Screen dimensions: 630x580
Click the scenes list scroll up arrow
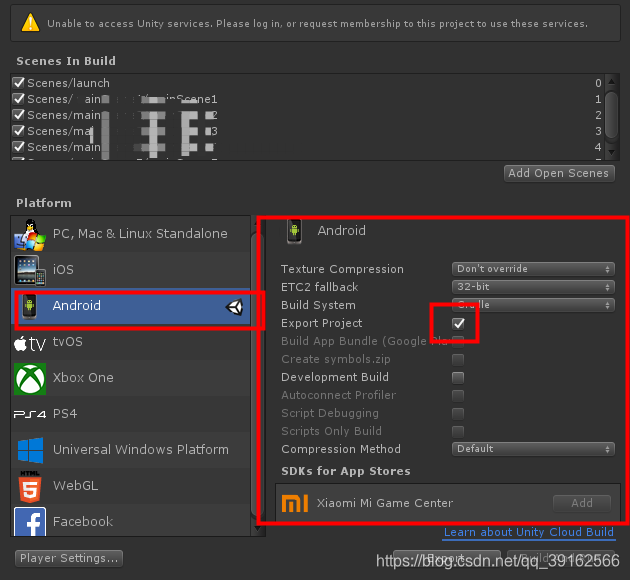point(612,82)
